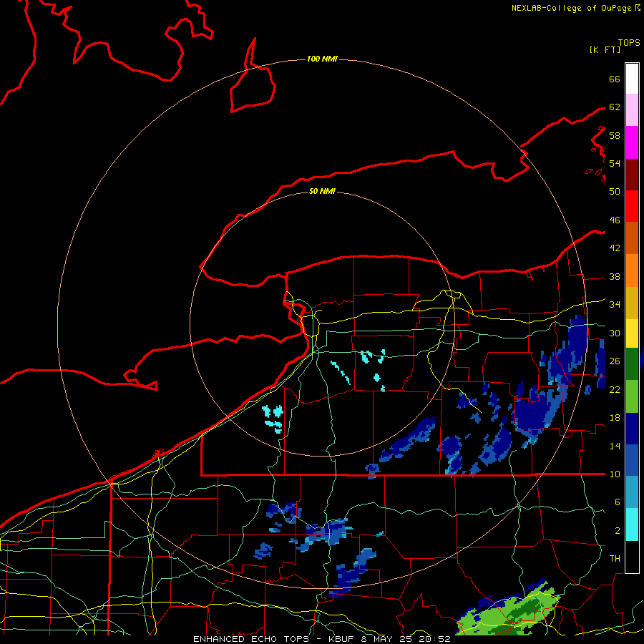Click the 50 NMI range ring label
This screenshot has width=644, height=644.
coord(322,191)
